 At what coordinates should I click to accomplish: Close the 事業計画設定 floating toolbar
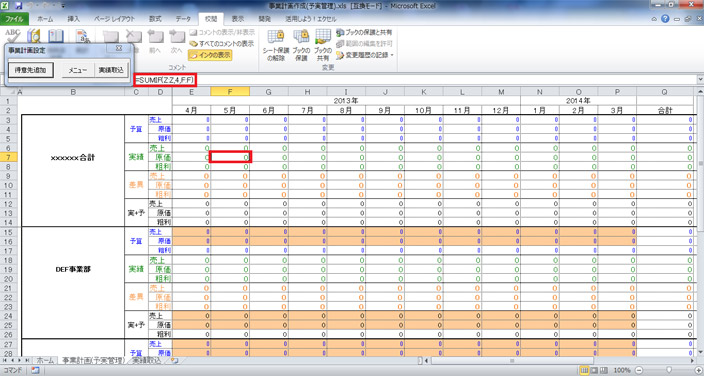(119, 48)
